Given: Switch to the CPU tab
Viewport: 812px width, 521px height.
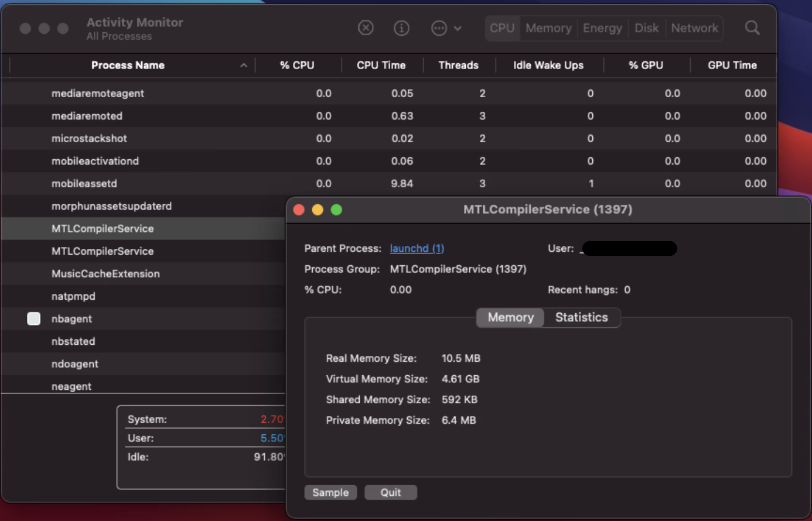Looking at the screenshot, I should (502, 28).
